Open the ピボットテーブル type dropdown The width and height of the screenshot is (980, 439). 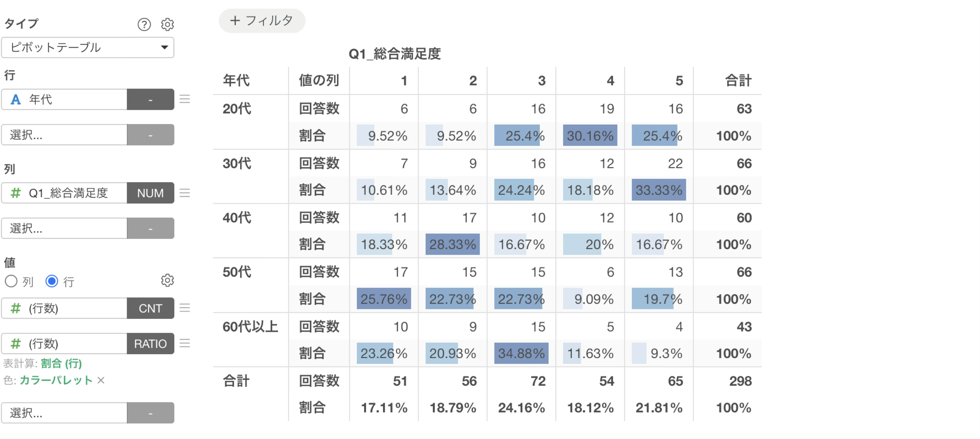coord(88,48)
